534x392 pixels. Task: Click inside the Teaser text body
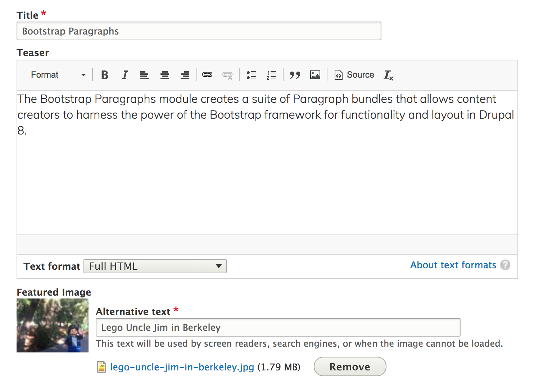point(267,163)
